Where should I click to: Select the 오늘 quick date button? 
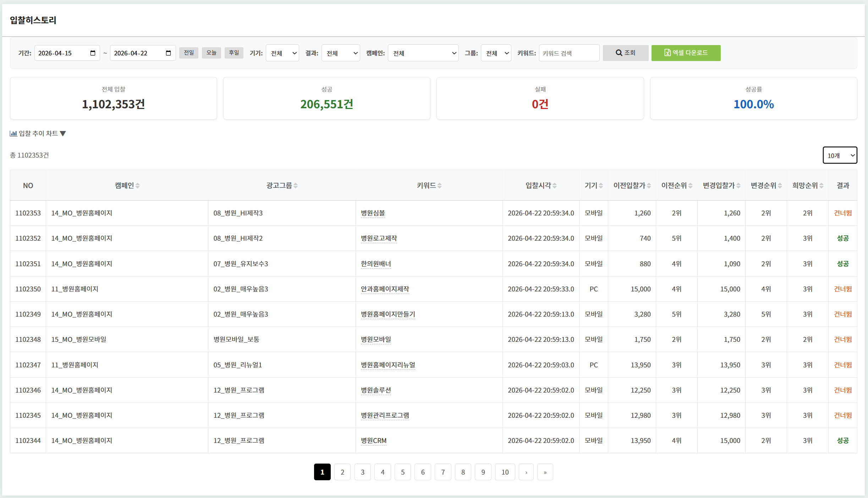point(211,53)
